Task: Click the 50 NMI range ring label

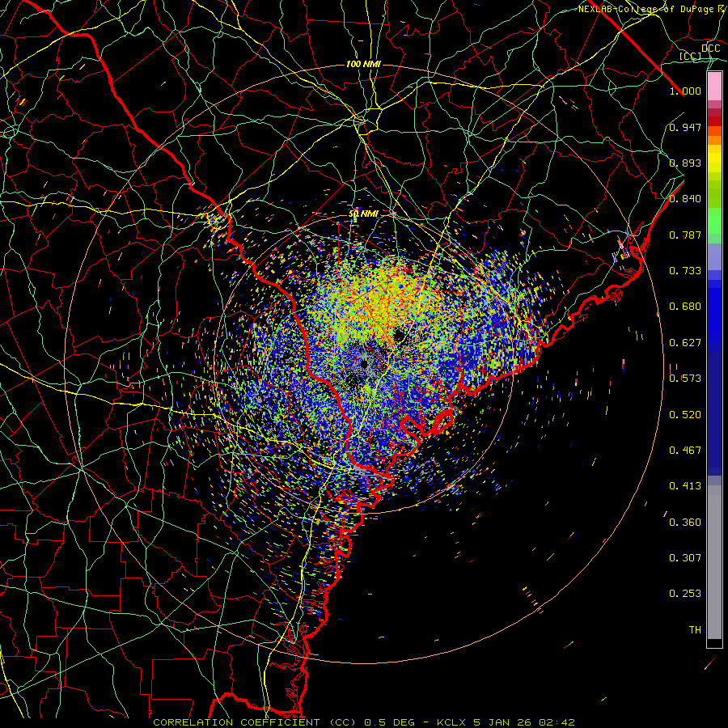Action: coord(363,214)
